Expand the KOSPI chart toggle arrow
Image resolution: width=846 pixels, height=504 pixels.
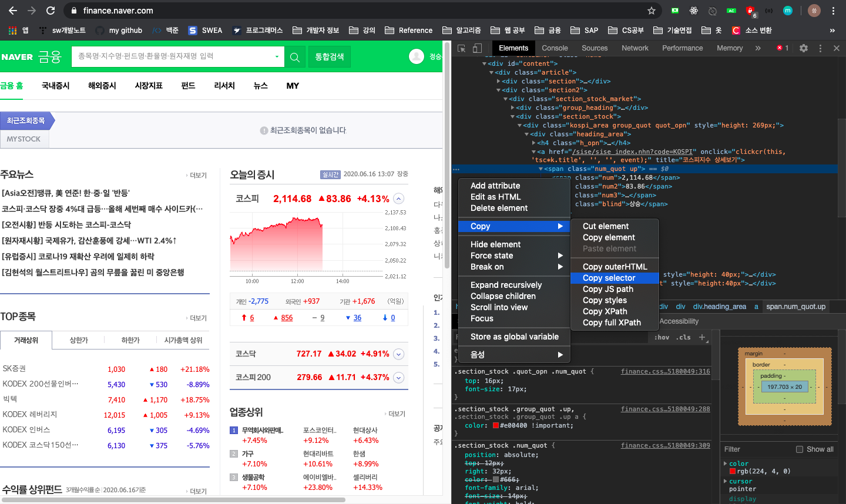tap(398, 199)
